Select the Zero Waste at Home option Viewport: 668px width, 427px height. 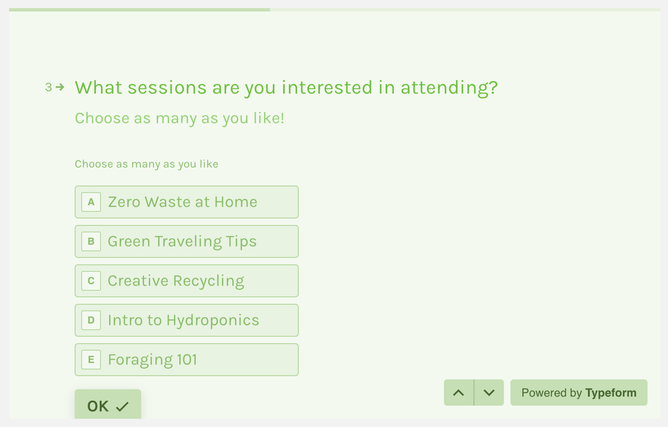tap(187, 202)
